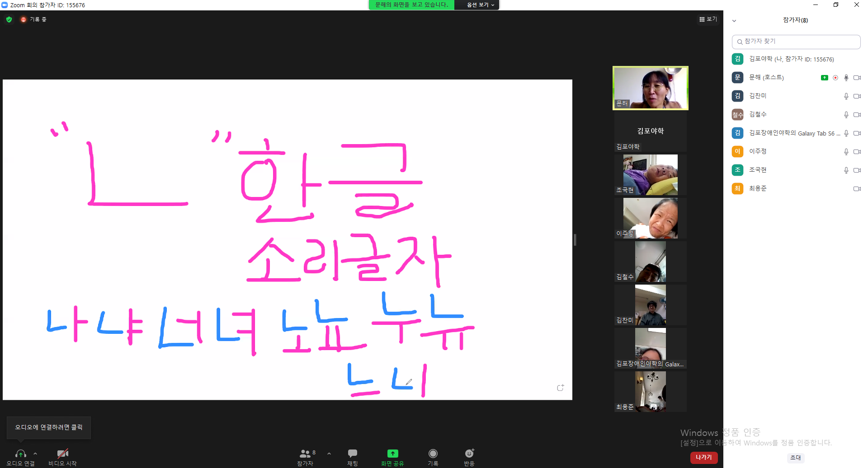Select 이주정 video thumbnail
Image resolution: width=868 pixels, height=468 pixels.
coord(650,218)
